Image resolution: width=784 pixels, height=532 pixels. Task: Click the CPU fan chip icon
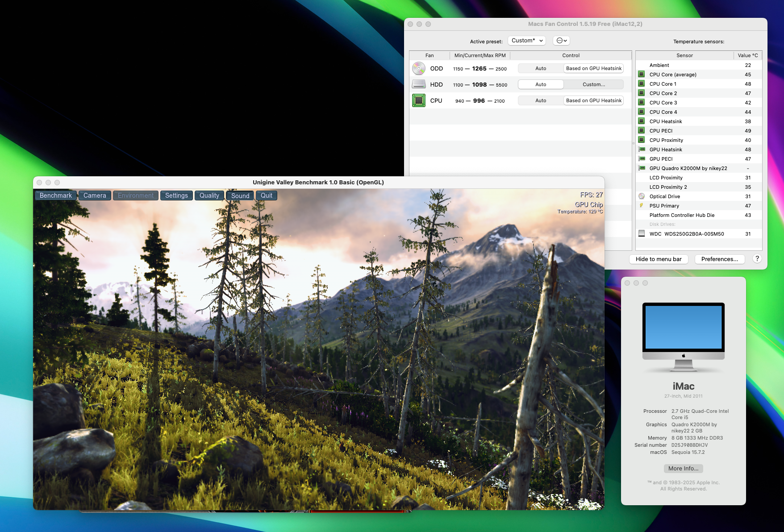click(418, 100)
